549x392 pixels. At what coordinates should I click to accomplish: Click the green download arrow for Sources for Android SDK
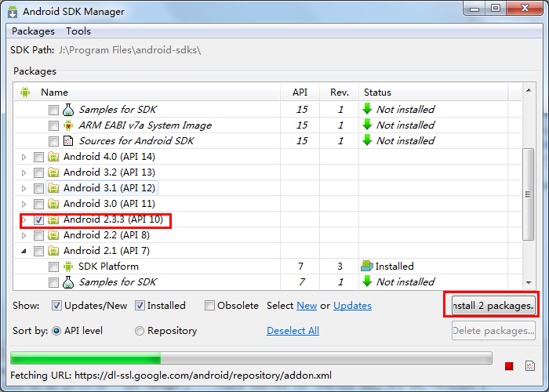click(x=367, y=140)
